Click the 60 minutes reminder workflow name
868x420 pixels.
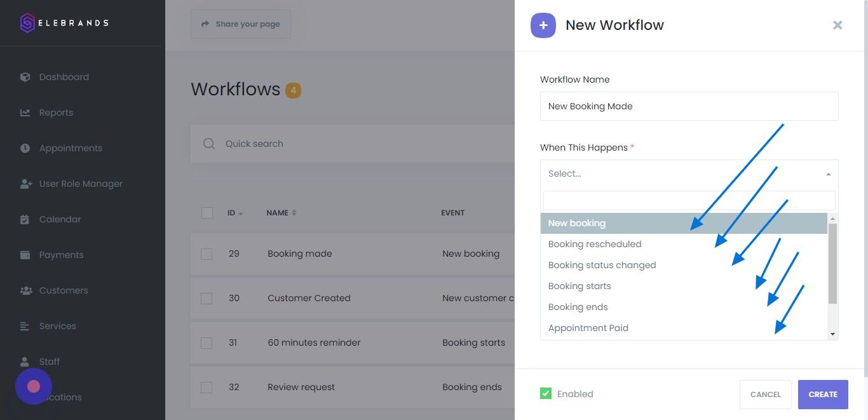click(314, 342)
